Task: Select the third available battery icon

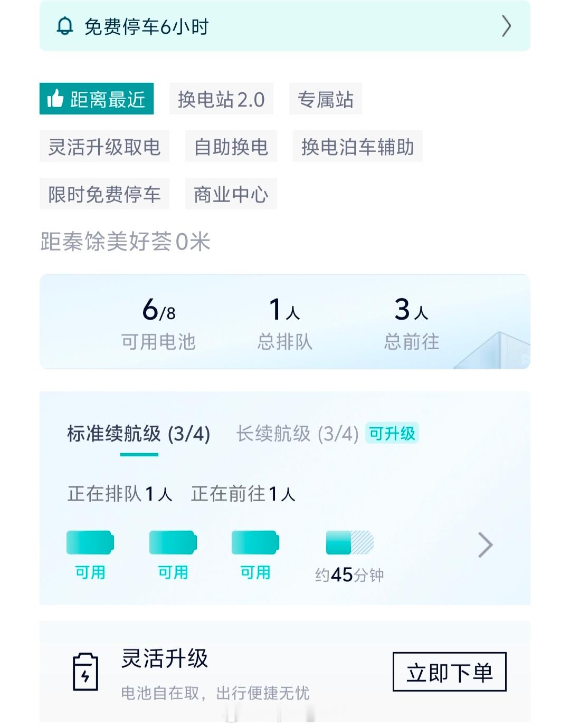Action: tap(255, 542)
